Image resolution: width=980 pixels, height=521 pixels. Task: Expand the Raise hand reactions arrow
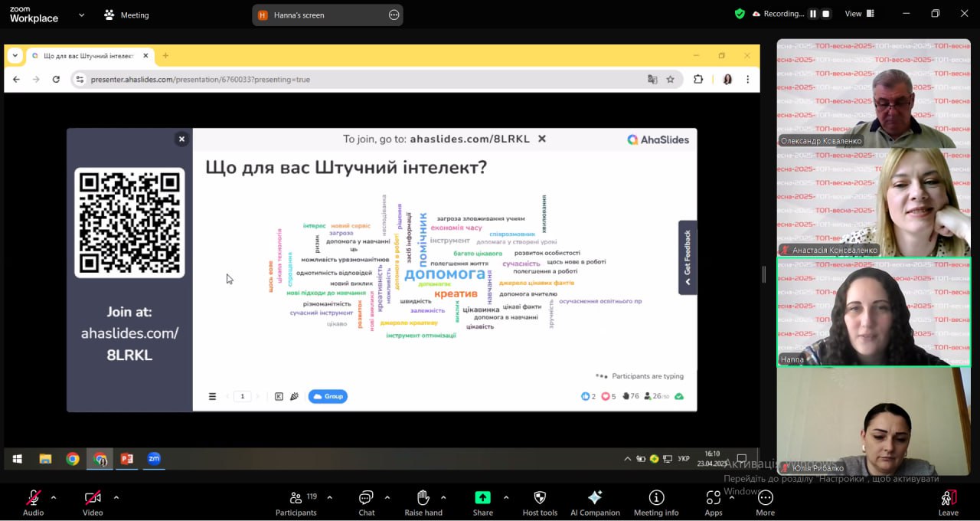[x=443, y=497]
